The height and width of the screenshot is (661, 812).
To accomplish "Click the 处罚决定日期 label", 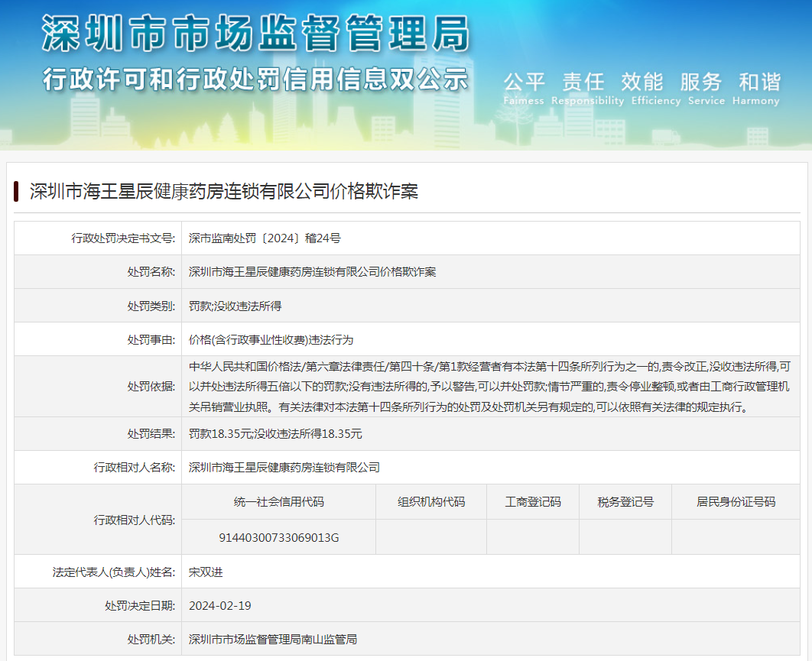I will coord(140,606).
